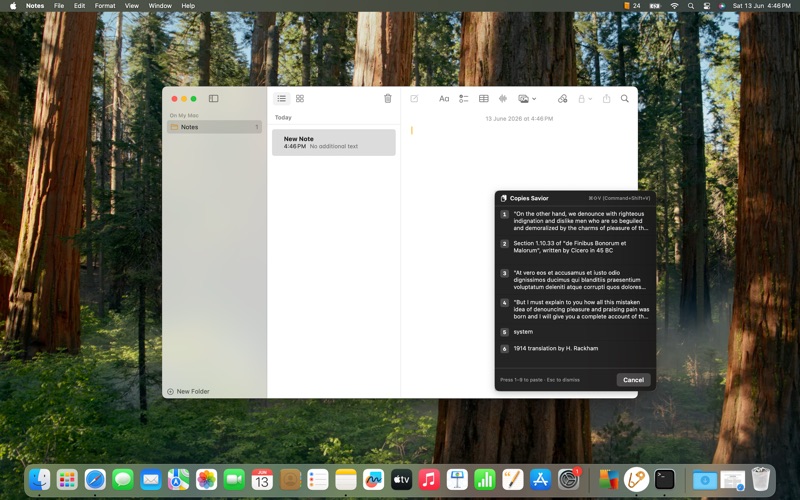
Task: Share the current note
Action: [606, 98]
